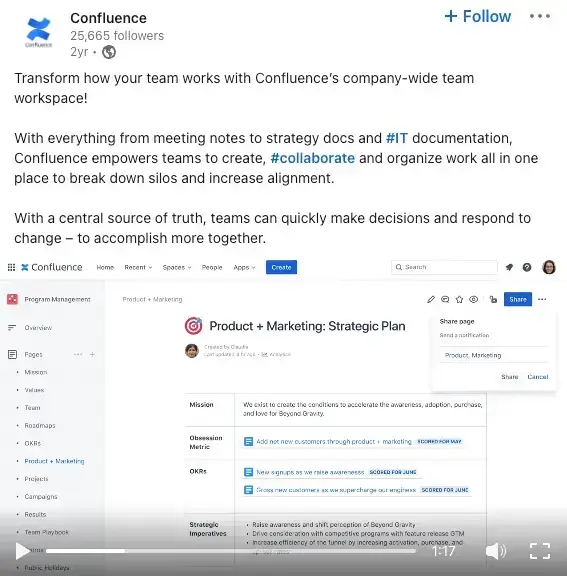This screenshot has width=567, height=576.
Task: Open the Add net new customers link
Action: coord(334,442)
